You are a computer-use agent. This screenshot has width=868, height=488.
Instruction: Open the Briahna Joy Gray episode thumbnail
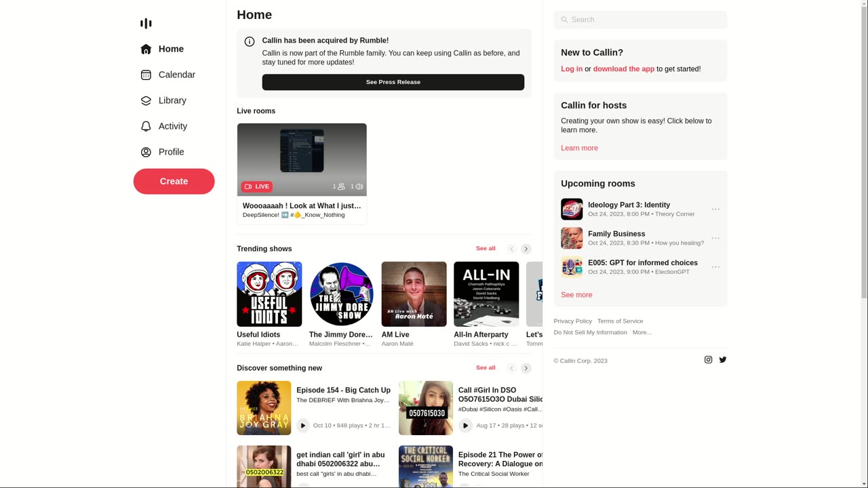(264, 408)
